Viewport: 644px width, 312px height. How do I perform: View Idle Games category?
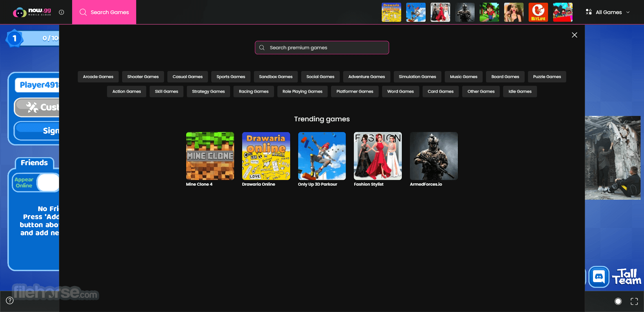pyautogui.click(x=520, y=91)
